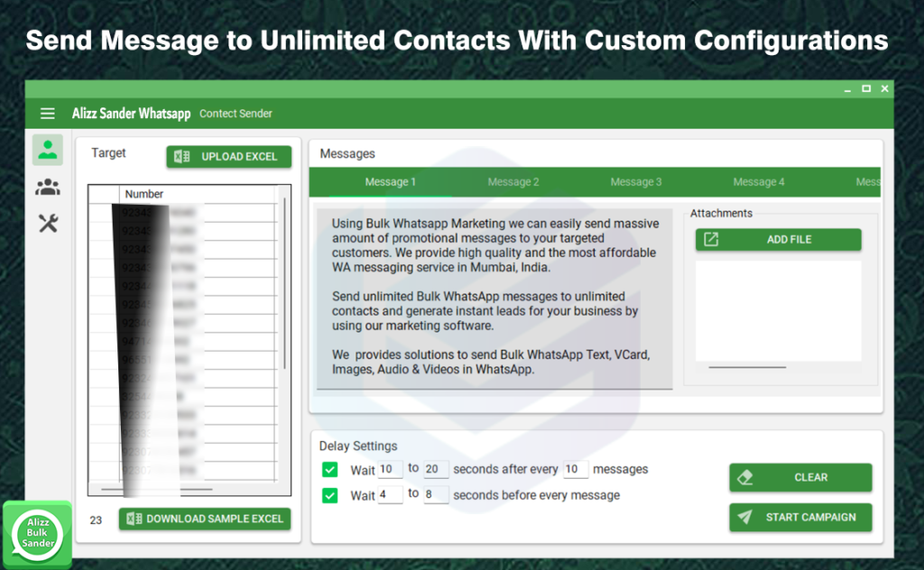Image resolution: width=924 pixels, height=570 pixels.
Task: Click the minimum batch delay field showing 10
Action: (390, 469)
